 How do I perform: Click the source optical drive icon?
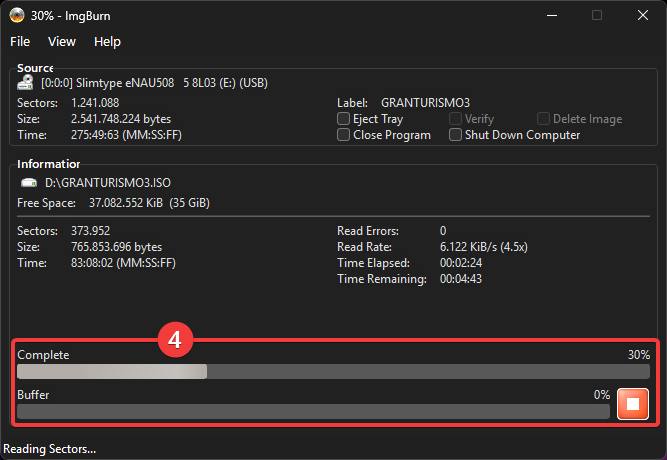click(26, 82)
